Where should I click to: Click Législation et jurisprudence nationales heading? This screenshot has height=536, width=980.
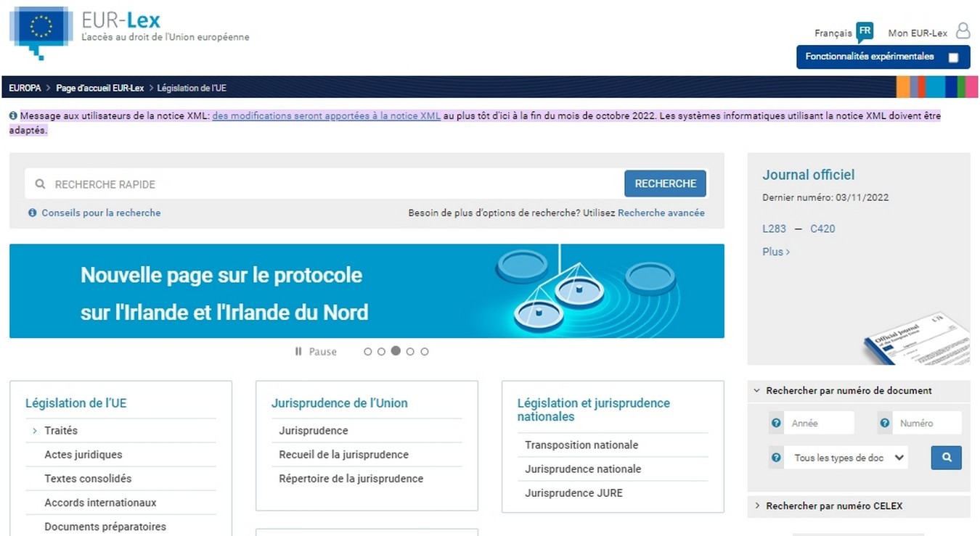594,410
